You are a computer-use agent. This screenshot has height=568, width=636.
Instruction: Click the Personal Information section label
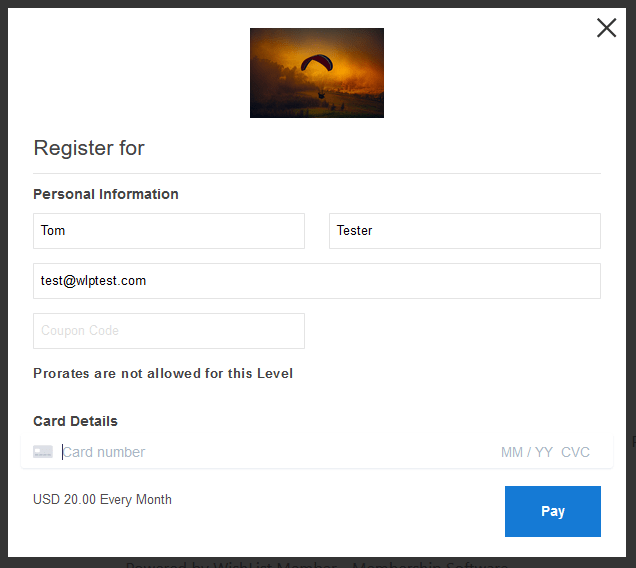tap(106, 194)
